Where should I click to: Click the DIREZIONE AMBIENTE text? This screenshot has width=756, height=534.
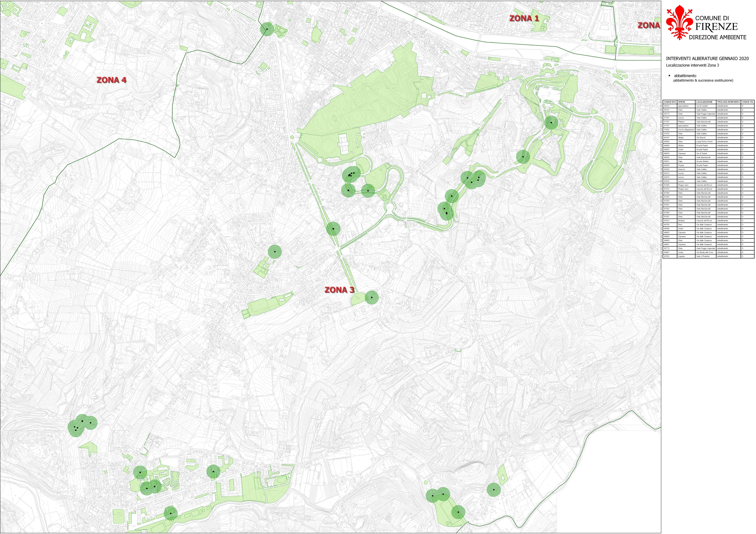pyautogui.click(x=718, y=37)
